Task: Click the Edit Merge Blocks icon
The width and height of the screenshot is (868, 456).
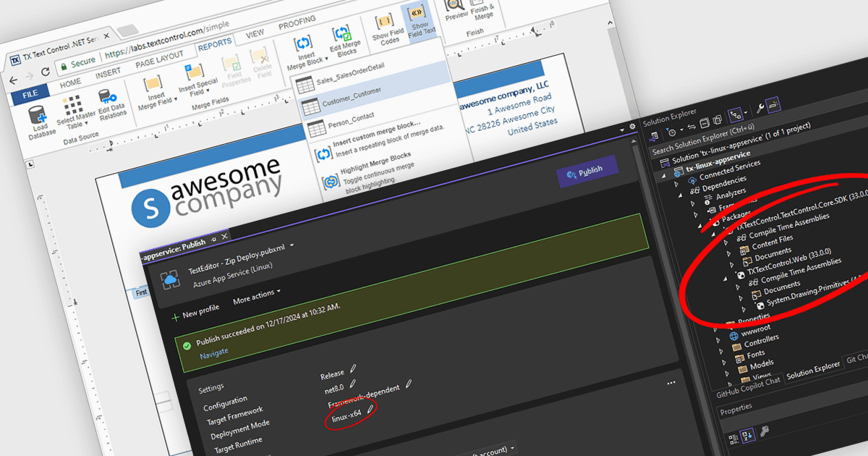Action: [x=341, y=33]
